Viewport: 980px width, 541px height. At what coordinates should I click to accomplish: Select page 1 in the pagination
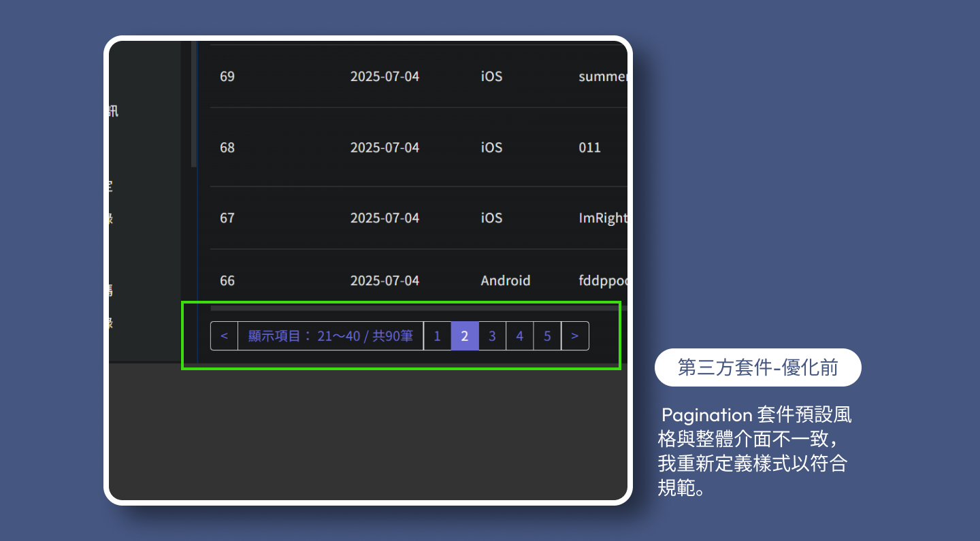tap(437, 336)
